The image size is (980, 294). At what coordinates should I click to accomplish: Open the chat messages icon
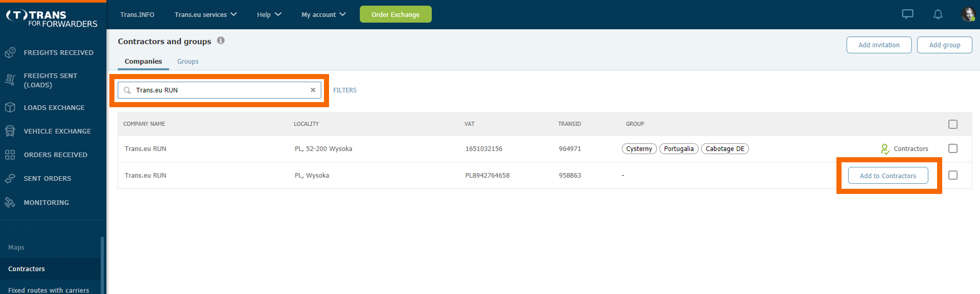(x=907, y=14)
